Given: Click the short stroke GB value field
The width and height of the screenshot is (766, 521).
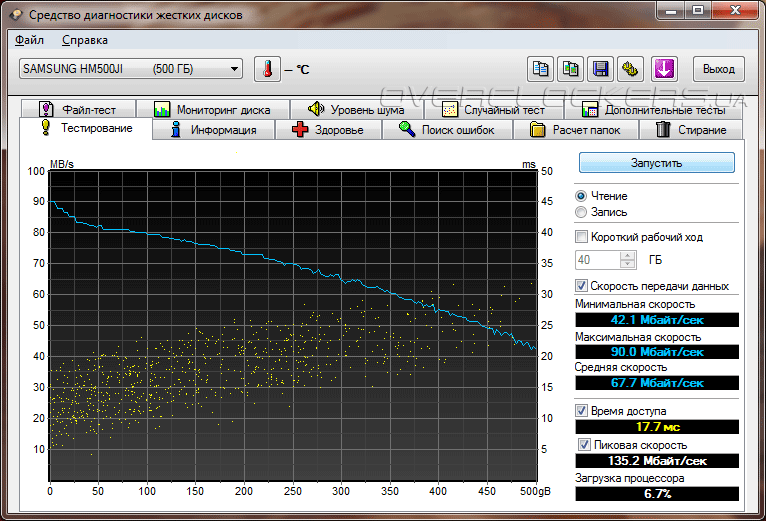Looking at the screenshot, I should tap(597, 260).
